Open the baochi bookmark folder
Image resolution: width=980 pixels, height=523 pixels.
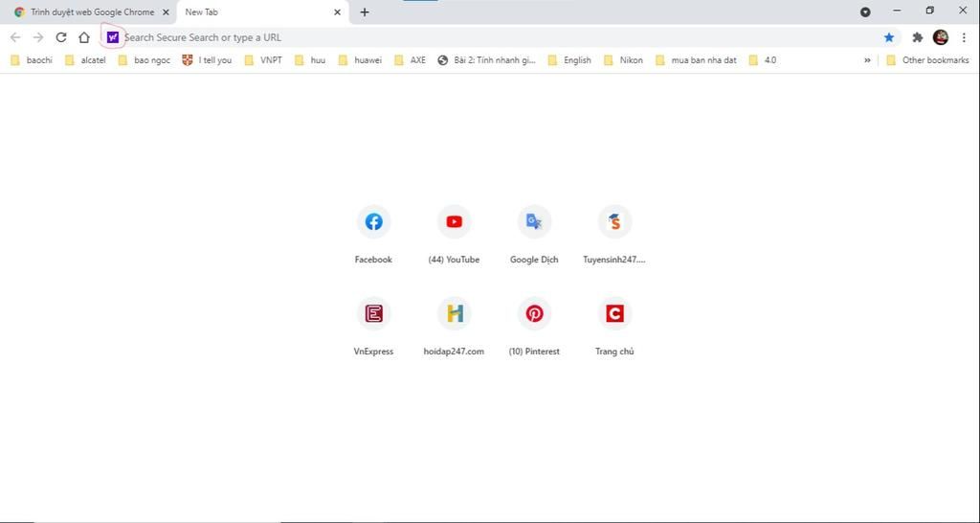(32, 60)
